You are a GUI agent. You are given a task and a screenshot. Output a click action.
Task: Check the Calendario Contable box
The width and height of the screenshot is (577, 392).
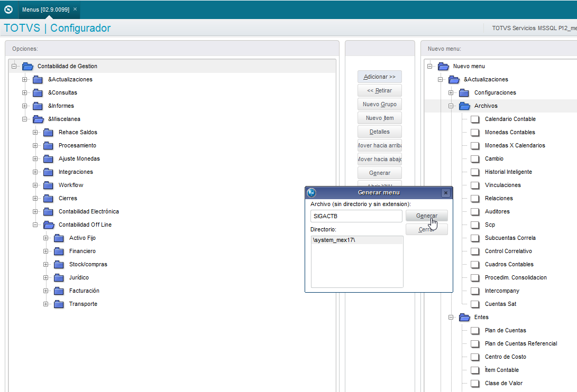click(x=475, y=119)
